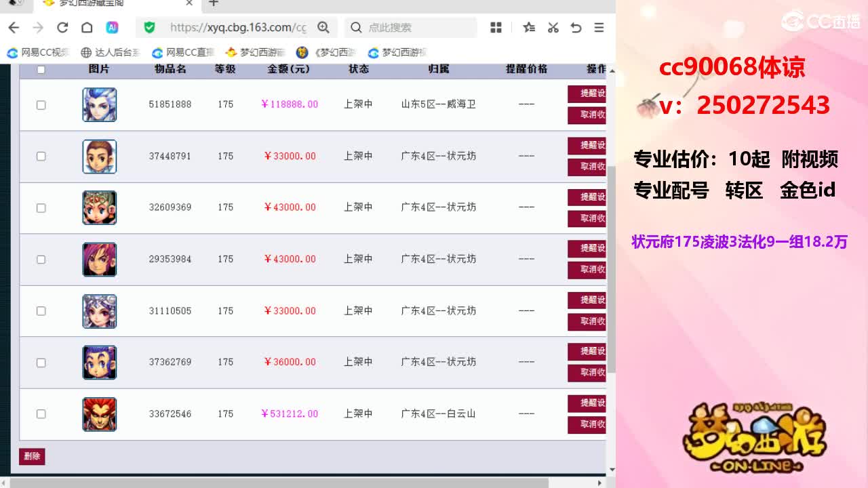The height and width of the screenshot is (488, 868).
Task: Check the box for item 31110505
Action: 41,311
